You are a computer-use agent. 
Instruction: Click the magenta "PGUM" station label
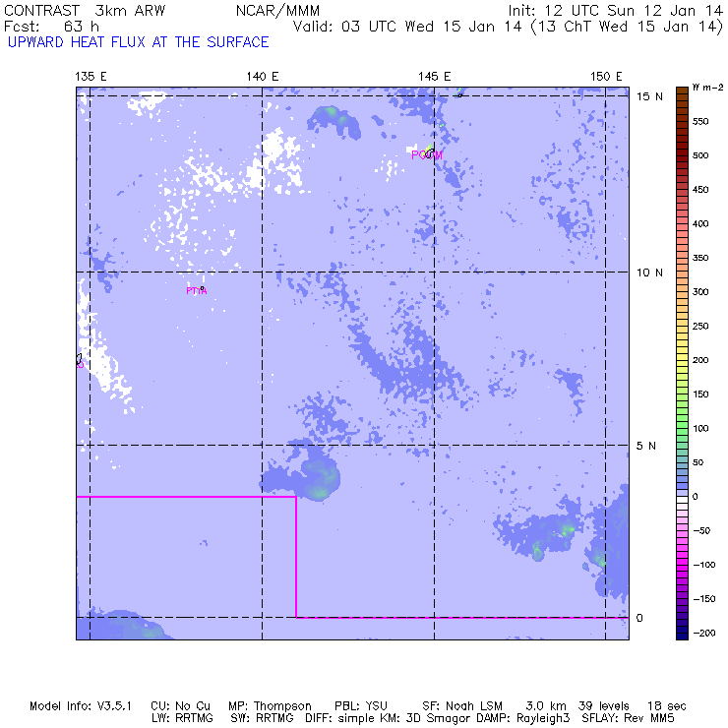click(x=427, y=155)
